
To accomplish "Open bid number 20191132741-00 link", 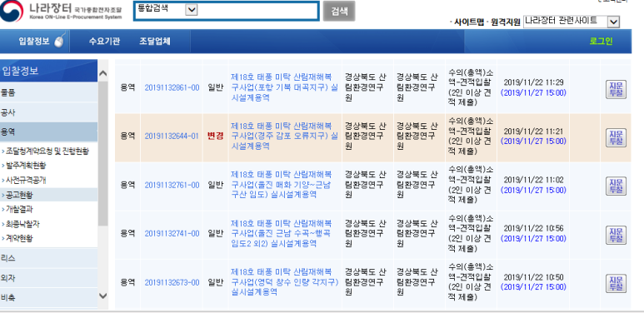I will [172, 234].
